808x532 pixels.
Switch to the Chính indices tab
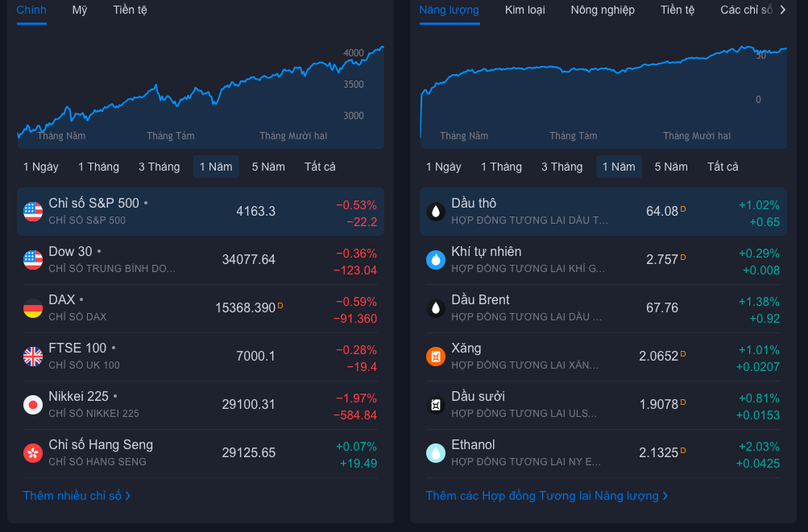(31, 10)
